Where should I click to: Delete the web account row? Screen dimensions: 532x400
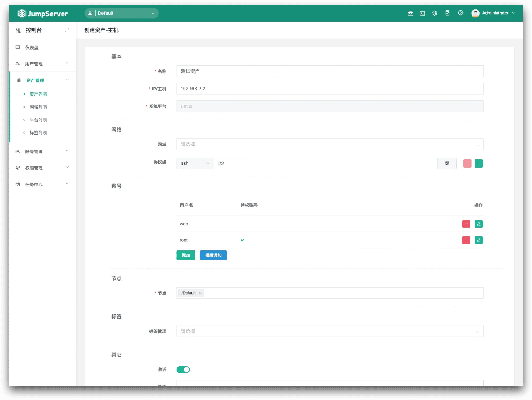click(x=466, y=224)
